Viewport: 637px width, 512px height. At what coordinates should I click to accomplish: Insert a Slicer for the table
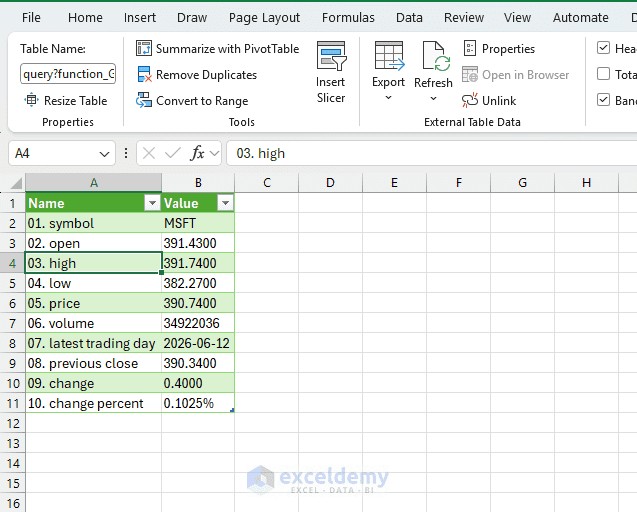pos(331,72)
